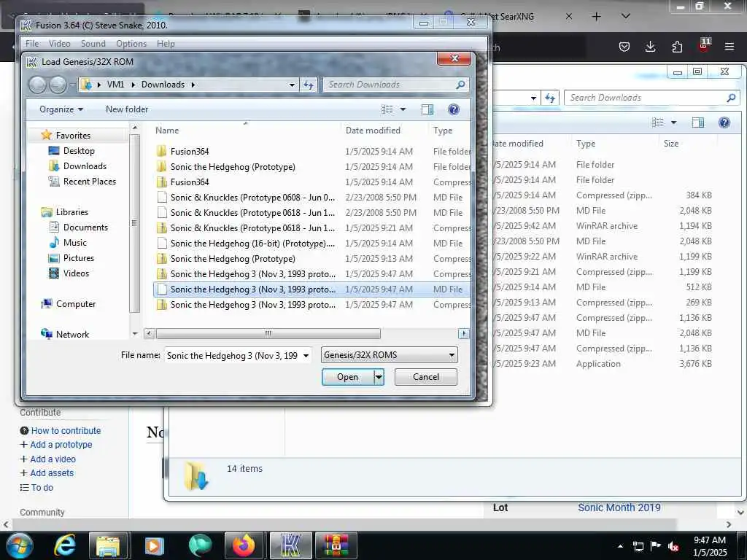747x560 pixels.
Task: Open the Firefox hamburger menu
Action: pyautogui.click(x=729, y=47)
